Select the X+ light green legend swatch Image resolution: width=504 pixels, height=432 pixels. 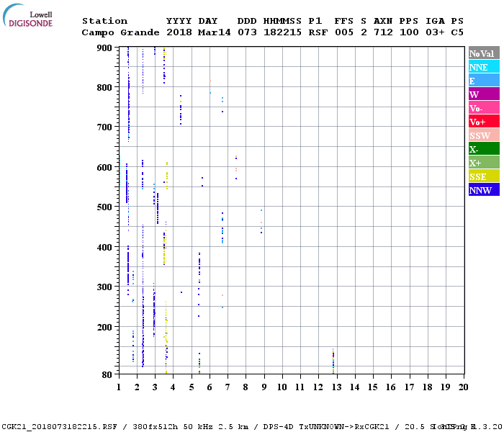pos(484,163)
